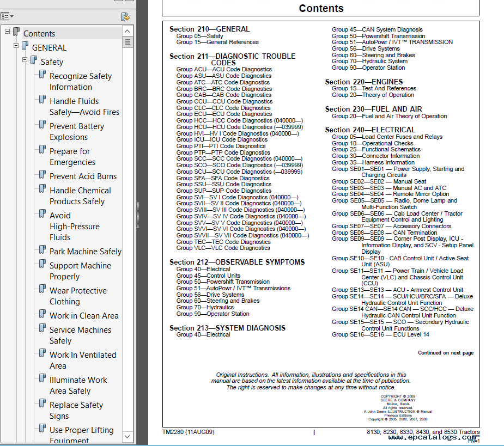The width and height of the screenshot is (504, 446).
Task: Click the Park Machine Safely bookmark icon
Action: click(42, 249)
